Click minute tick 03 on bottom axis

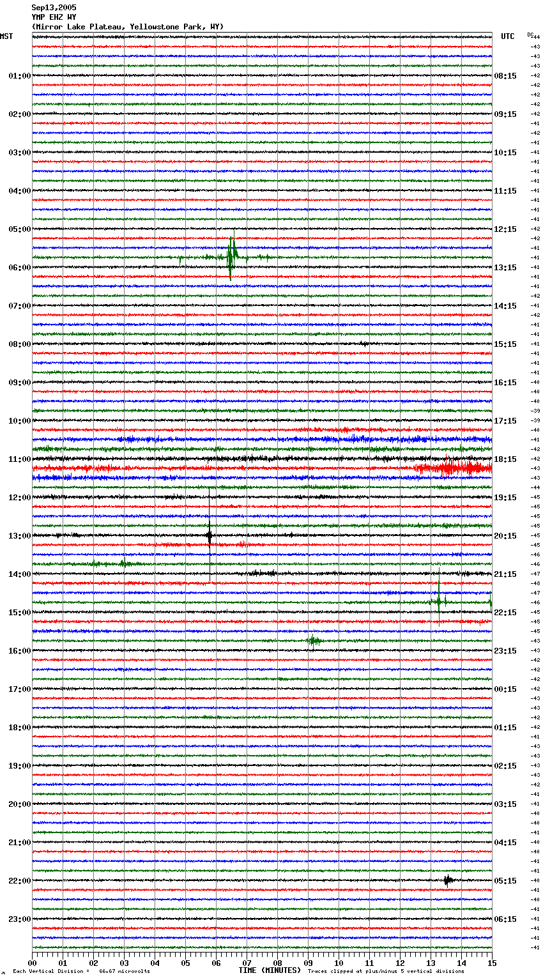[x=124, y=963]
